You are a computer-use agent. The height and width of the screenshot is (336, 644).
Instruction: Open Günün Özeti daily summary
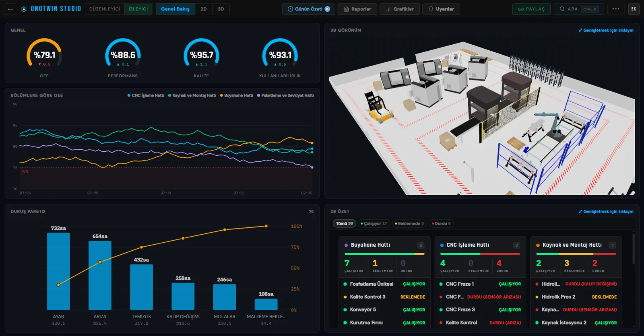tap(309, 9)
